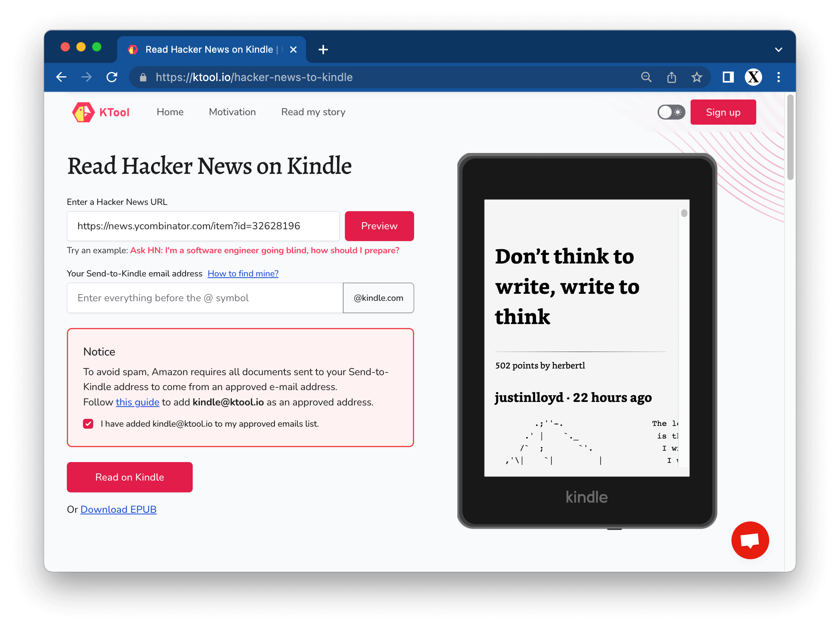This screenshot has width=840, height=630.
Task: Click the Read my story menu item
Action: 313,111
